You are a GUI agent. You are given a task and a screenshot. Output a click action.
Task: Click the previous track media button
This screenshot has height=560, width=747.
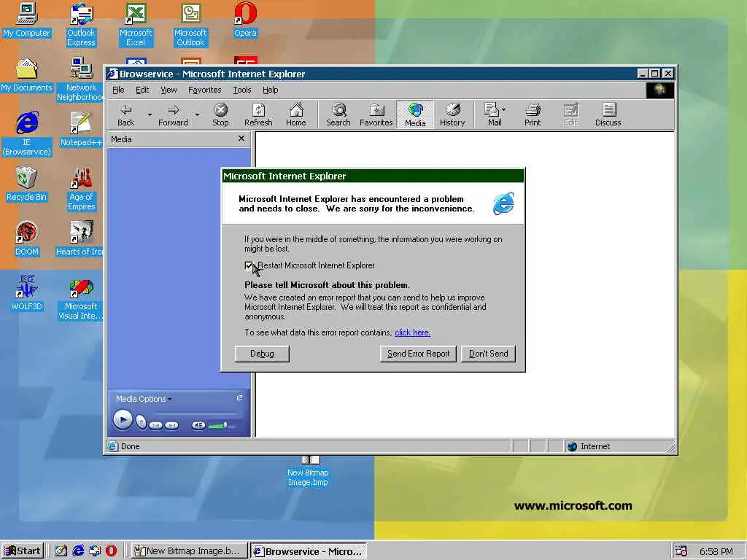(156, 425)
